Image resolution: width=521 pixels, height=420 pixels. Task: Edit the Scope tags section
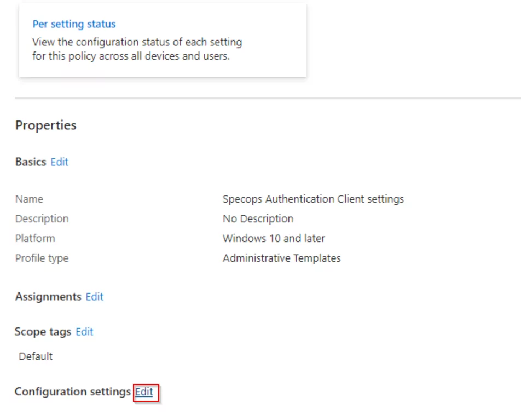[x=84, y=332]
